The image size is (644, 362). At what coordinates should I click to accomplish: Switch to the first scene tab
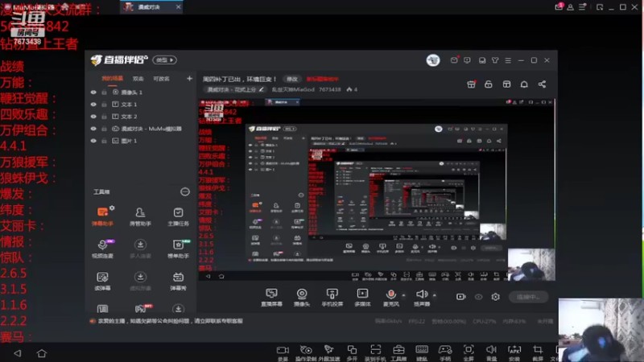pyautogui.click(x=112, y=78)
